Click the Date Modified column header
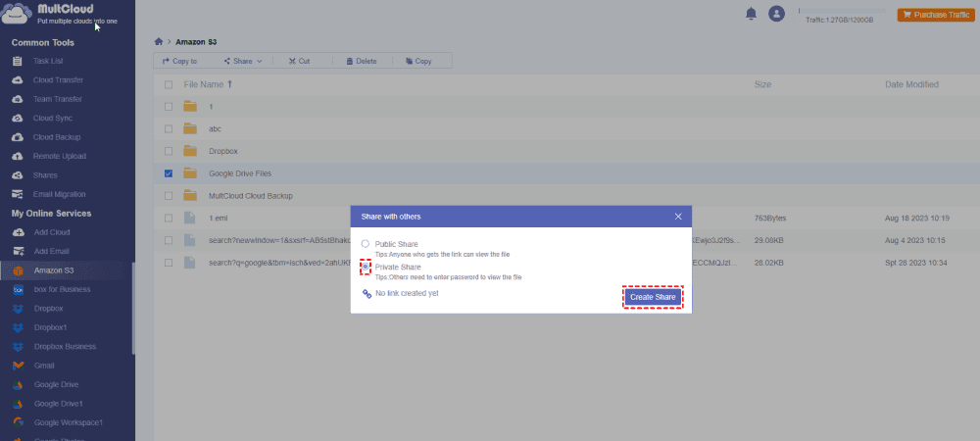Screen dimensions: 980x441 point(911,84)
